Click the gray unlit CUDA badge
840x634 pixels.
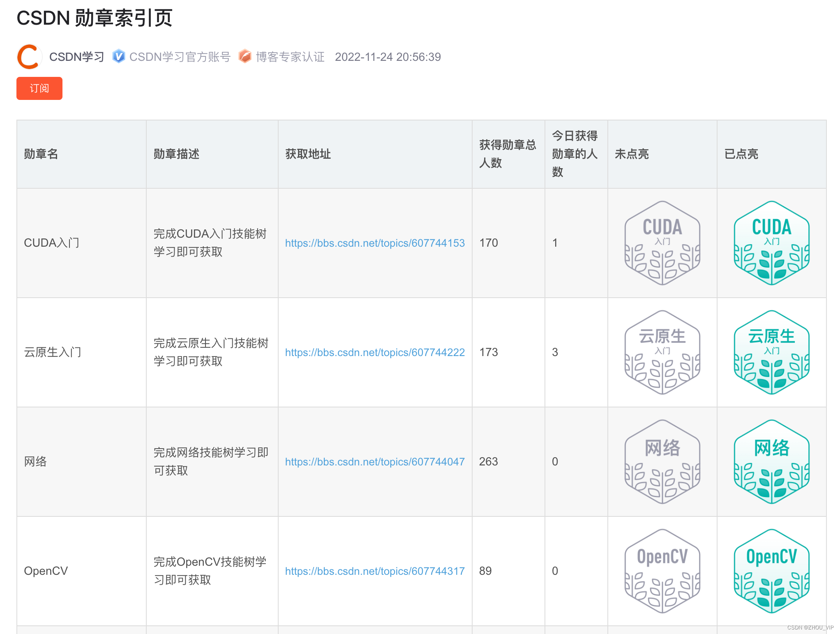(x=662, y=243)
